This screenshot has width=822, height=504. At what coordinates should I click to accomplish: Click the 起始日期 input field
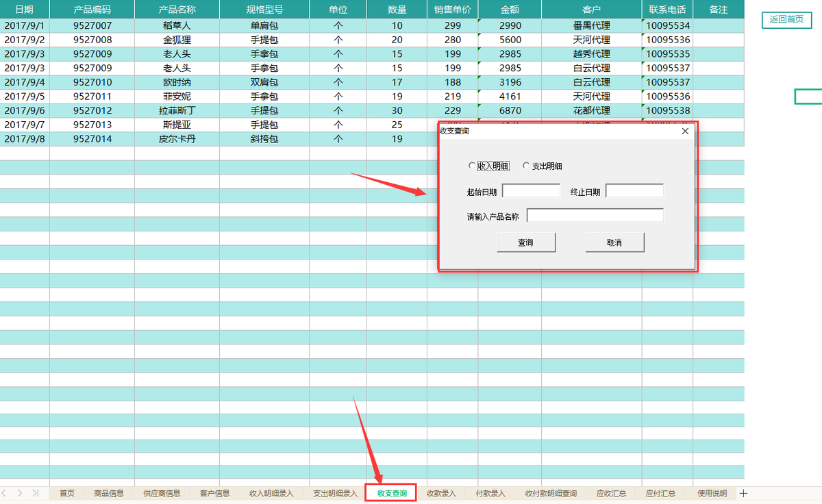pos(532,190)
